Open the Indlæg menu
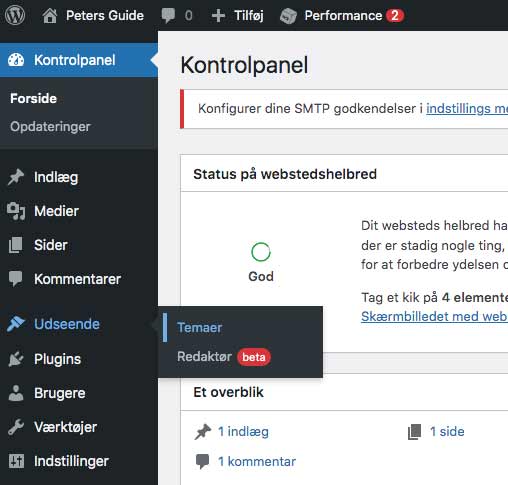The image size is (508, 485). 56,177
